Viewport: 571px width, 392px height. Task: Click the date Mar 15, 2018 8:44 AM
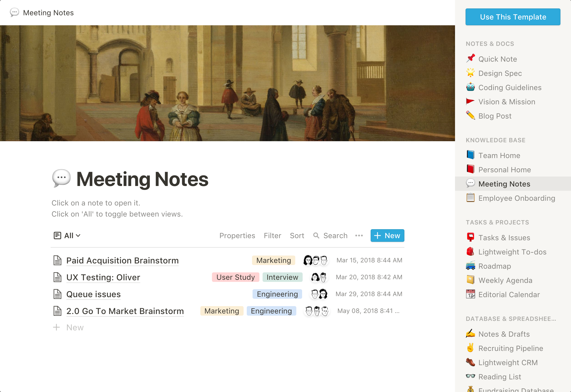(369, 260)
